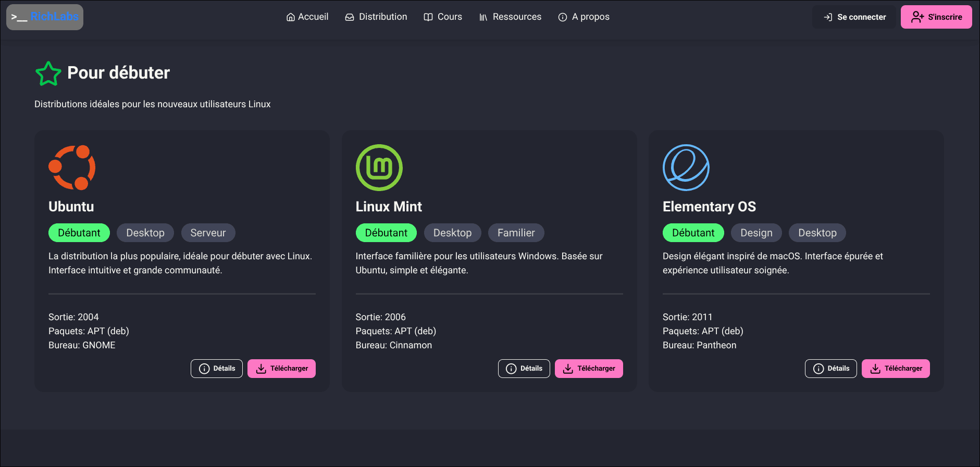This screenshot has width=980, height=467.
Task: Select the Débutant tag on Linux Mint card
Action: [x=386, y=233]
